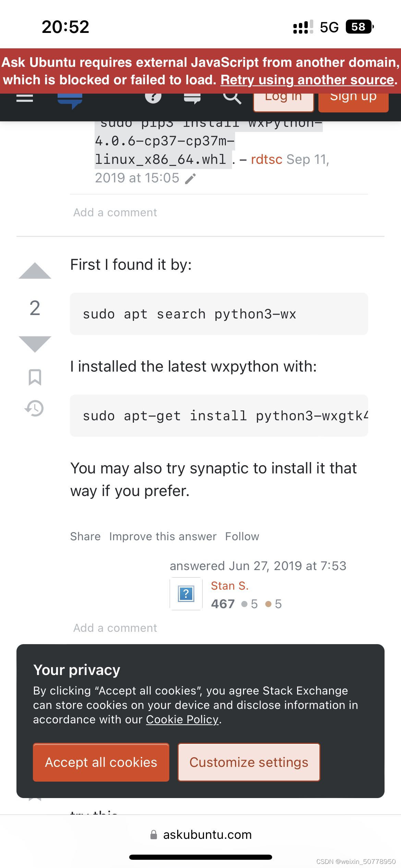Open the Cookie Policy link
The width and height of the screenshot is (401, 868).
point(182,720)
